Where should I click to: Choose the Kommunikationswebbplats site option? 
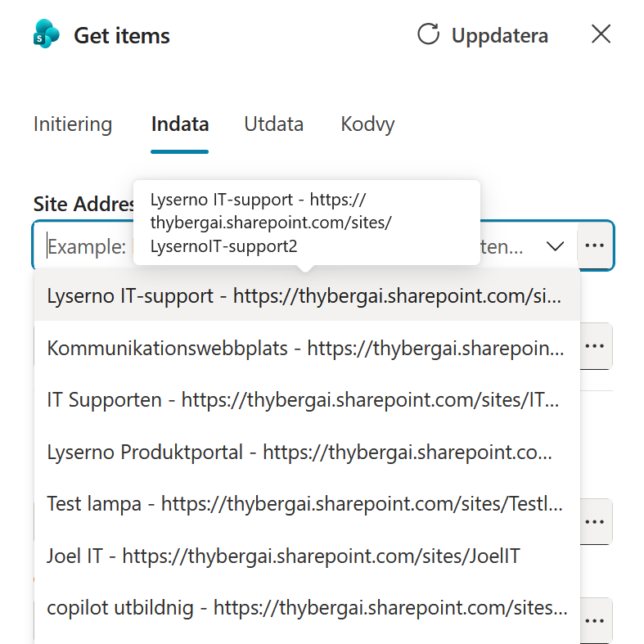[x=307, y=348]
